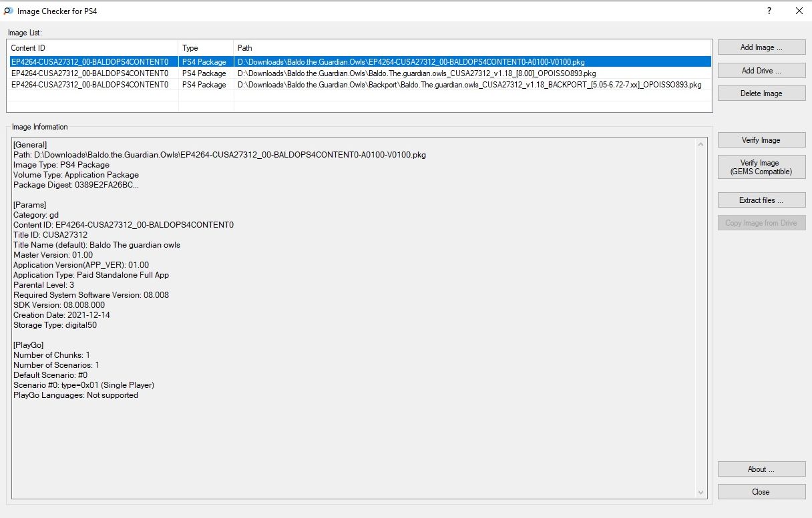Select the A0100-V0100.pkg image row

point(411,61)
